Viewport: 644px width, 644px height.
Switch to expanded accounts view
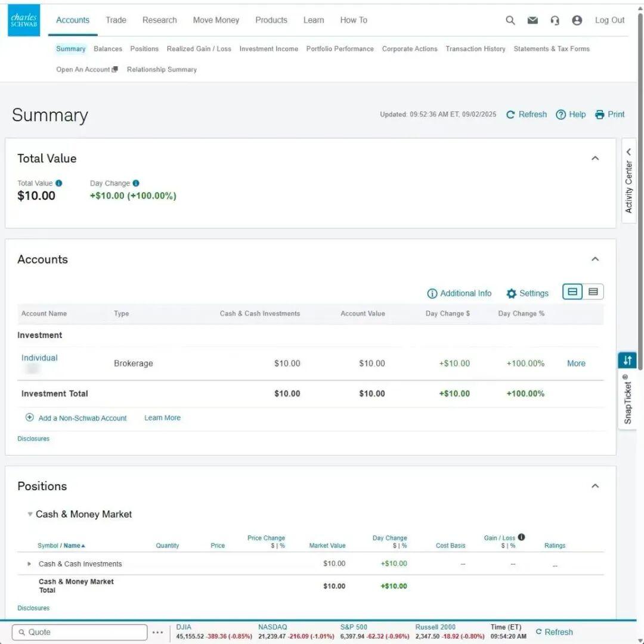(572, 292)
